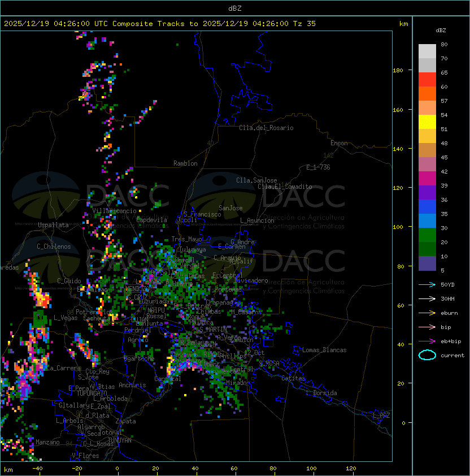Image resolution: width=470 pixels, height=476 pixels.
Task: Select the bright yellow 51-54 dBZ swatch
Action: [427, 122]
